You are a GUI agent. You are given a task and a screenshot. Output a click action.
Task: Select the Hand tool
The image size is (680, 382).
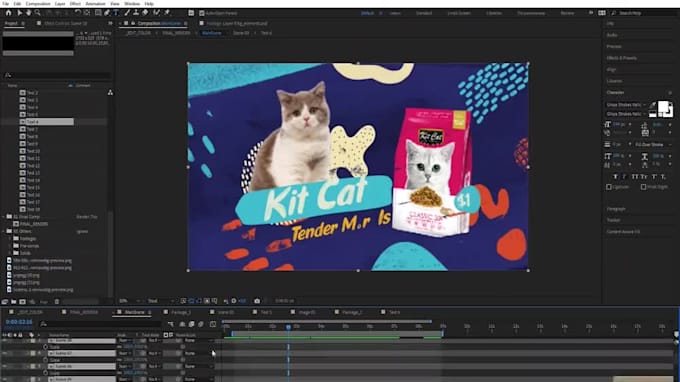tap(28, 13)
